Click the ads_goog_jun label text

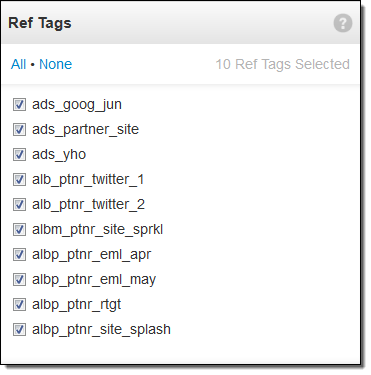[77, 105]
